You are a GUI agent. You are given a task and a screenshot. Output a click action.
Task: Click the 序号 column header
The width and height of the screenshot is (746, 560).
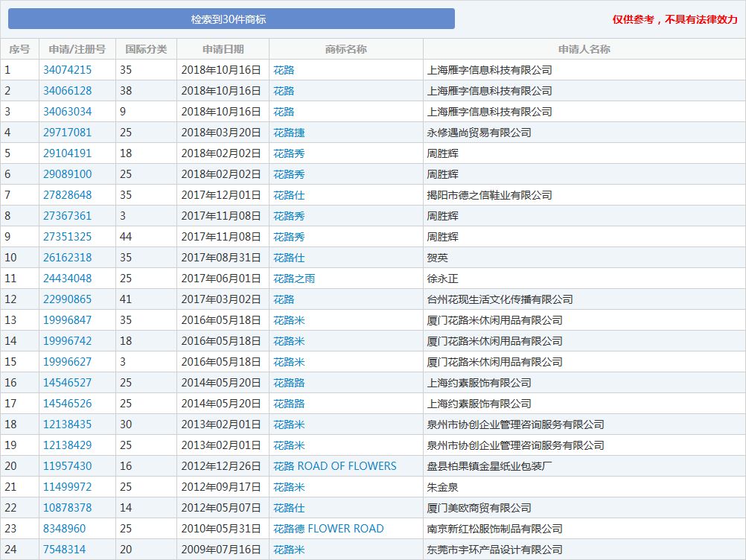19,49
